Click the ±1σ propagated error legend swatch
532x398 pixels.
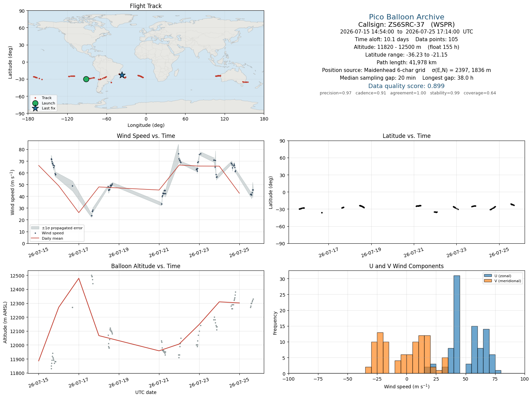tap(35, 228)
